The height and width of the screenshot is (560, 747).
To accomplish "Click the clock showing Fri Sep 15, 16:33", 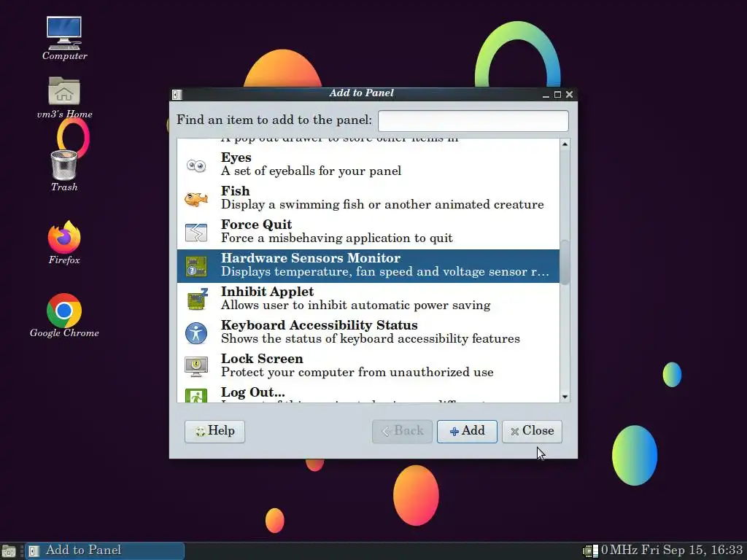I will pos(692,551).
